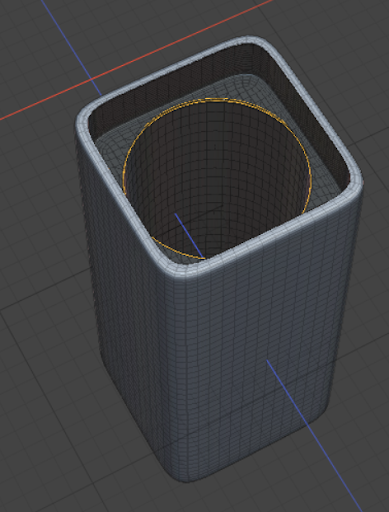This screenshot has height=512, width=389.
Task: Click the blue line exiting the model's front face
Action: pyautogui.click(x=313, y=435)
